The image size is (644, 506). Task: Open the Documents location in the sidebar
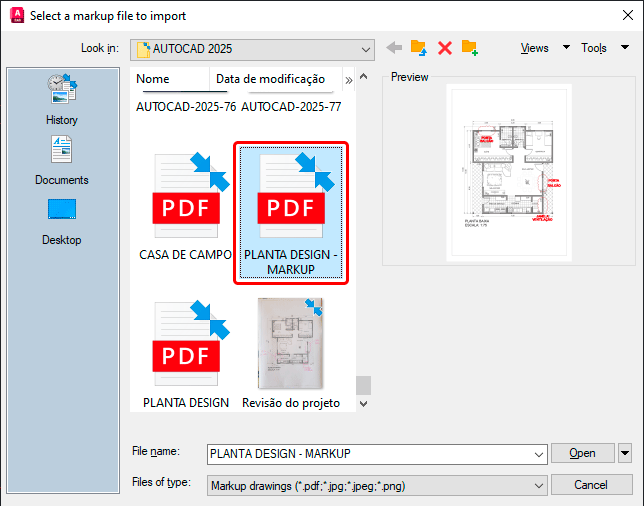62,161
